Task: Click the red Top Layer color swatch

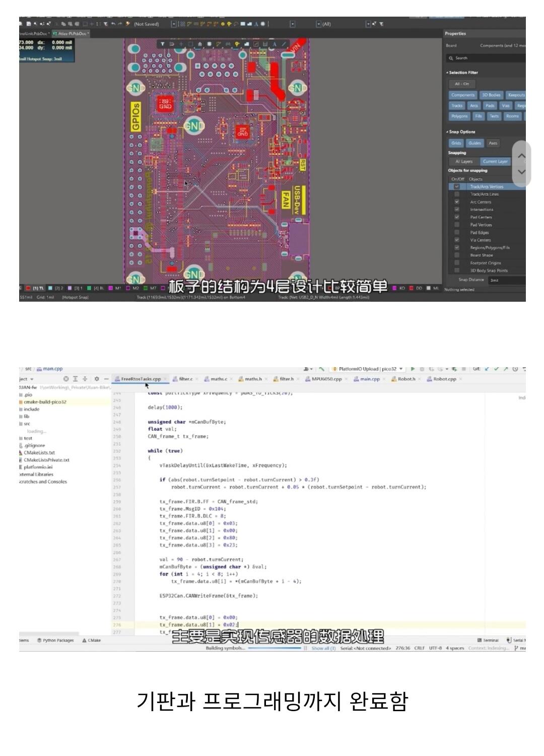Action: tap(28, 289)
